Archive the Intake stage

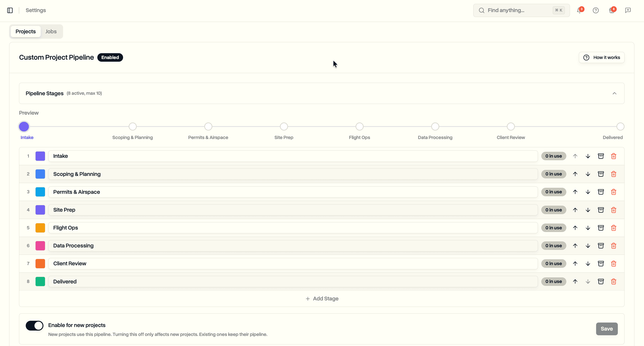[x=601, y=156]
